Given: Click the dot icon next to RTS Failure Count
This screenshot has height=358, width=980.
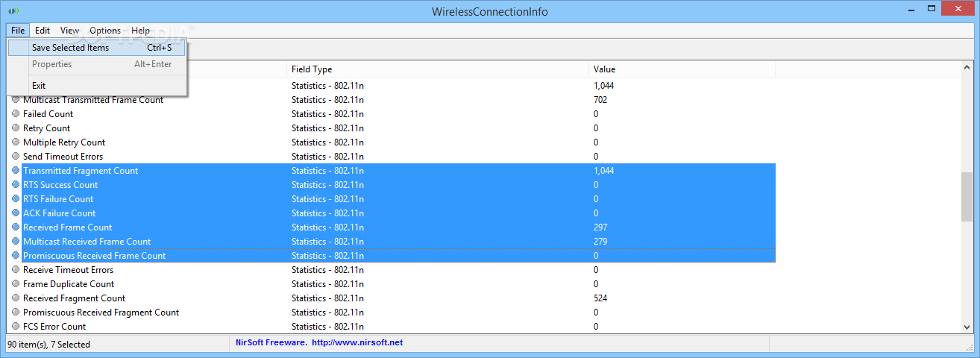Looking at the screenshot, I should point(16,199).
